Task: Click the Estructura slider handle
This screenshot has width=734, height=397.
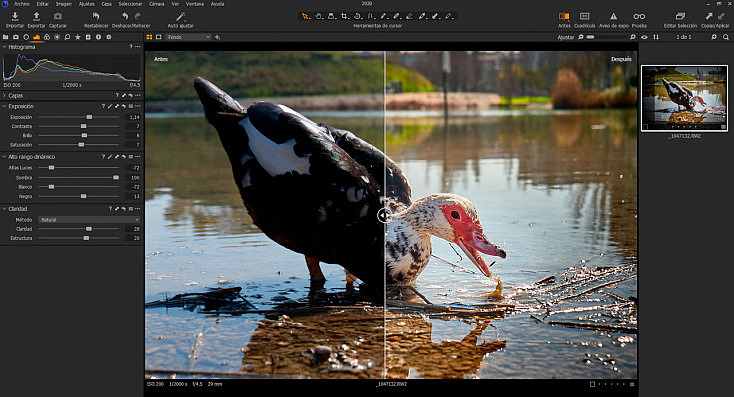Action: tap(86, 238)
